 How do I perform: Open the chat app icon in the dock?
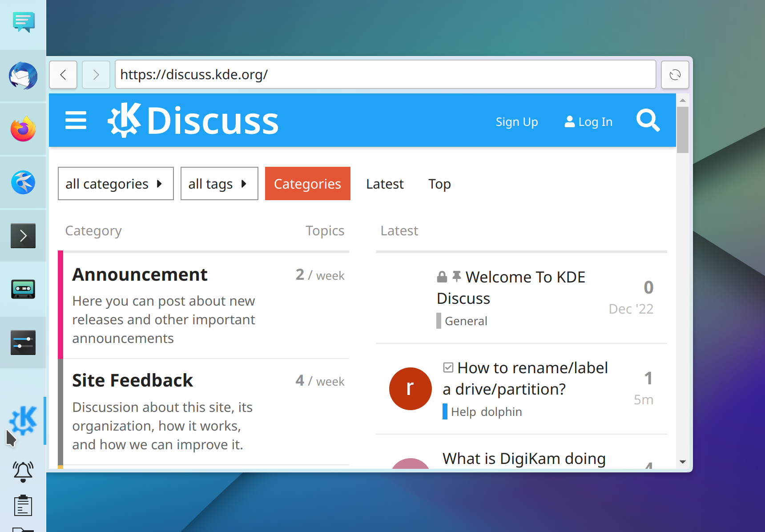23,22
